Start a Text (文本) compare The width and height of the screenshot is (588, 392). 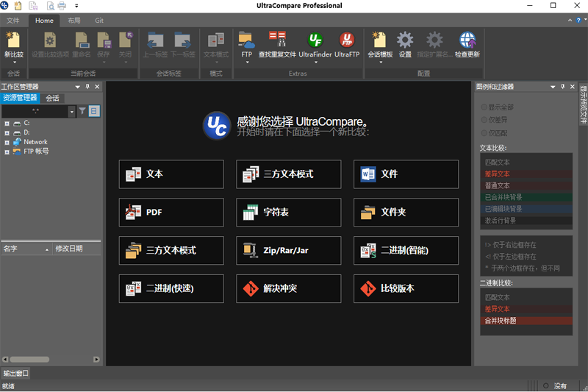click(171, 174)
